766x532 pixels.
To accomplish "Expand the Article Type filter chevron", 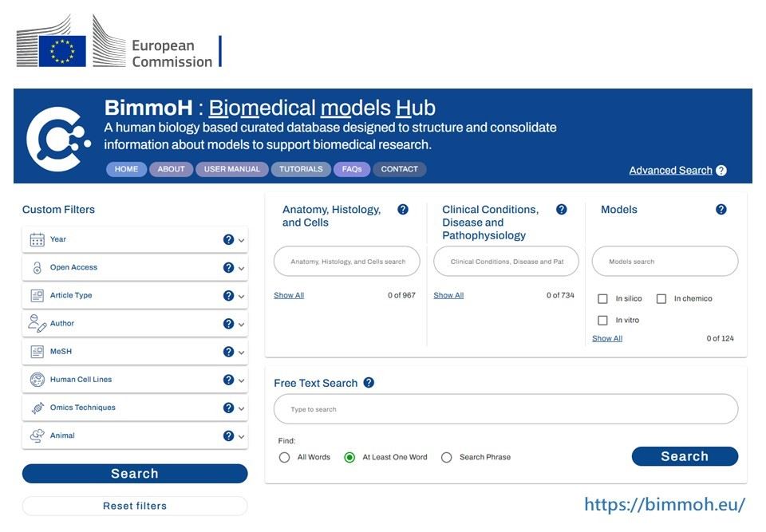I will pos(241,297).
